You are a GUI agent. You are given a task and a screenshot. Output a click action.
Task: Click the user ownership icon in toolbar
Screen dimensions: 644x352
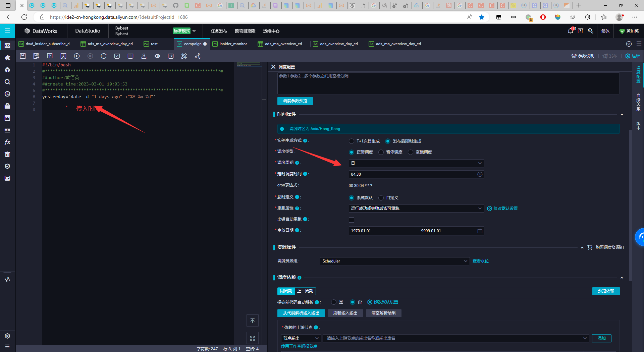[x=144, y=56]
